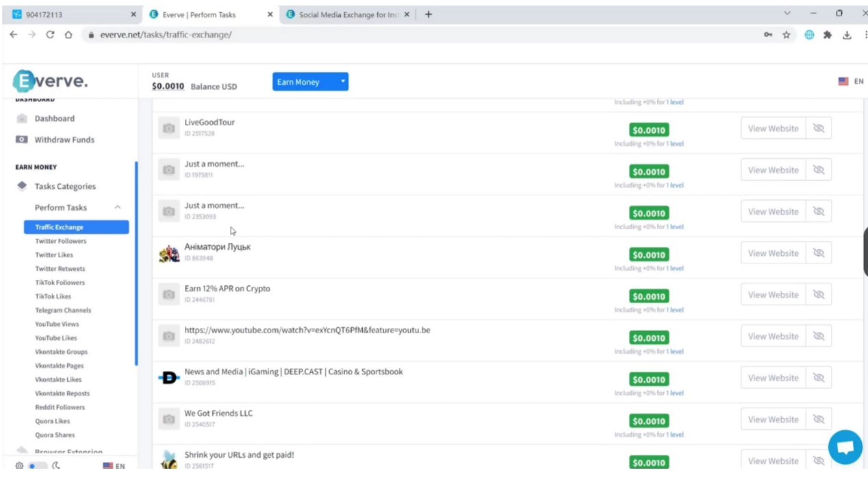Image resolution: width=868 pixels, height=477 pixels.
Task: View Website for We Got Friends LLC
Action: [x=773, y=420]
